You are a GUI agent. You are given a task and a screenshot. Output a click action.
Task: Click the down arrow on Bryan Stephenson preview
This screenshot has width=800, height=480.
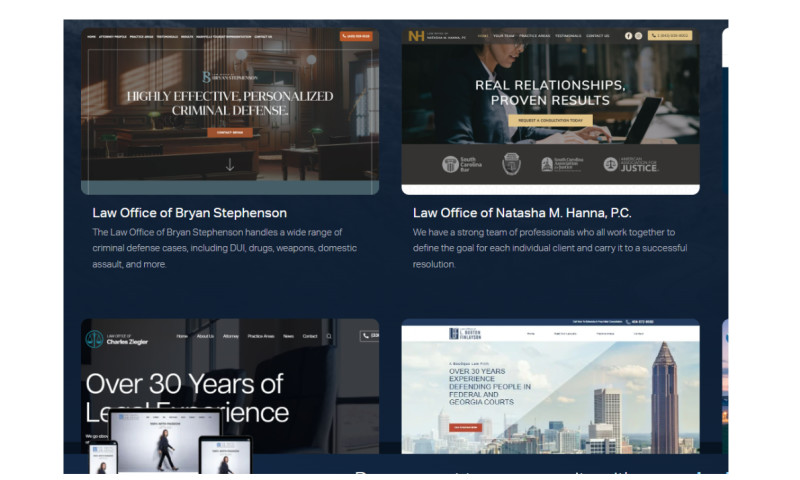coord(229,165)
